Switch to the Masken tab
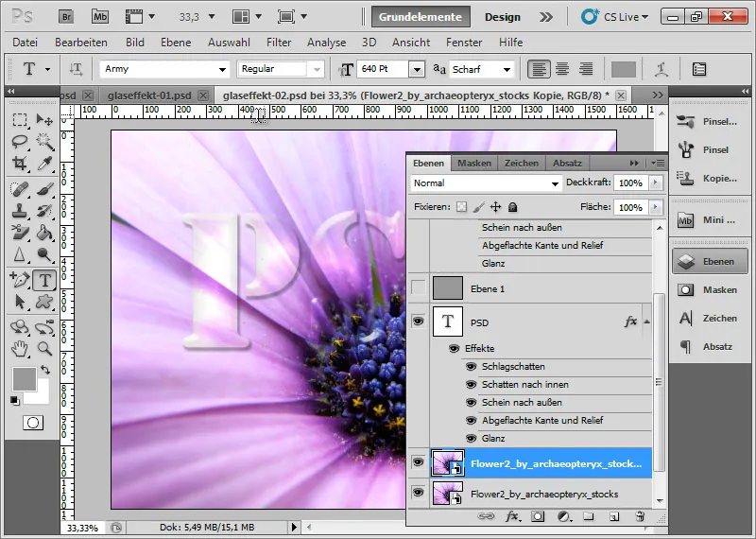The image size is (756, 539). pos(474,163)
